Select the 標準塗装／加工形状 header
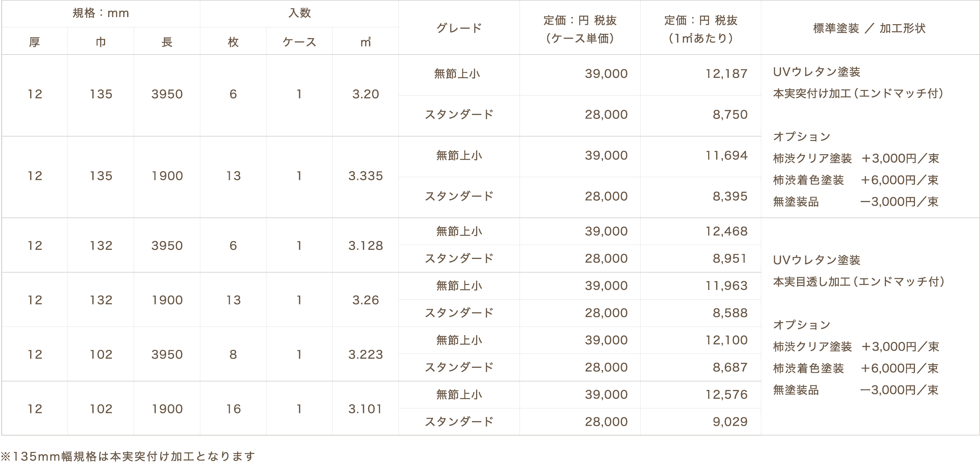Image resolution: width=980 pixels, height=469 pixels. 870,28
